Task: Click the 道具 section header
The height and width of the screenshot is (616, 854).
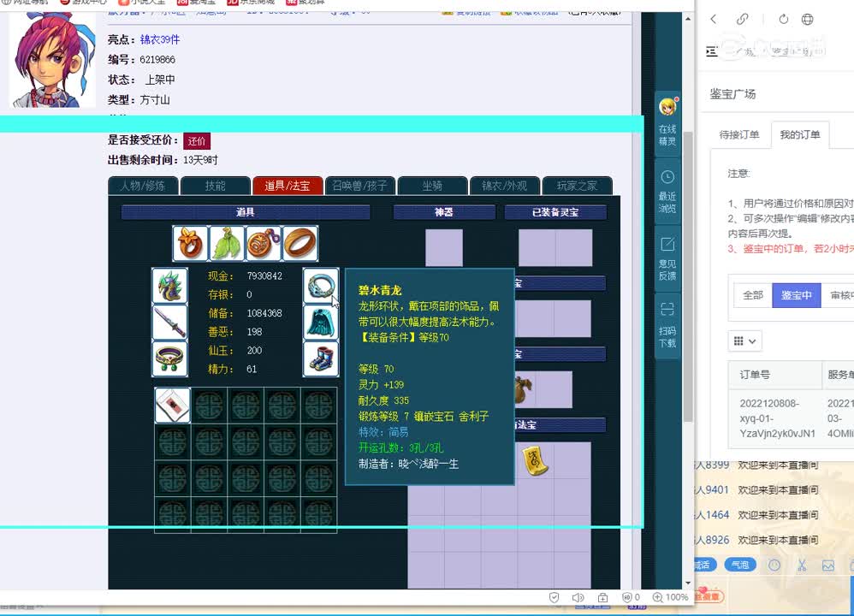Action: click(246, 212)
